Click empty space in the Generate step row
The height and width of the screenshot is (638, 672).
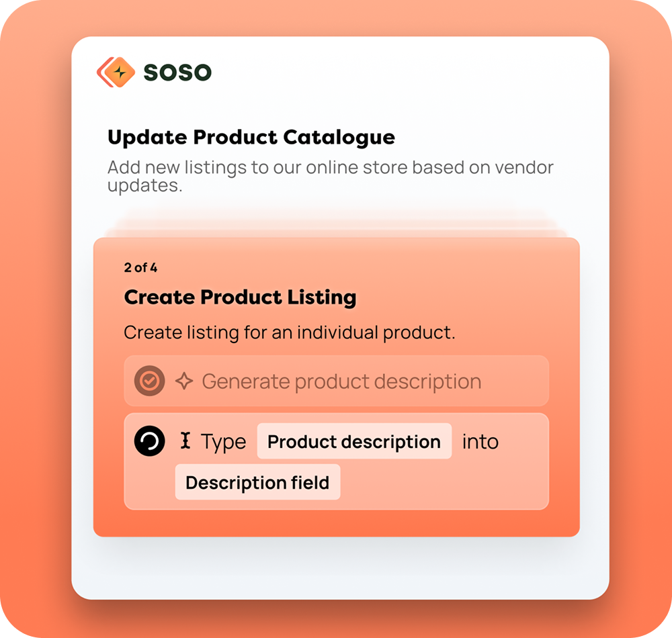pyautogui.click(x=517, y=381)
